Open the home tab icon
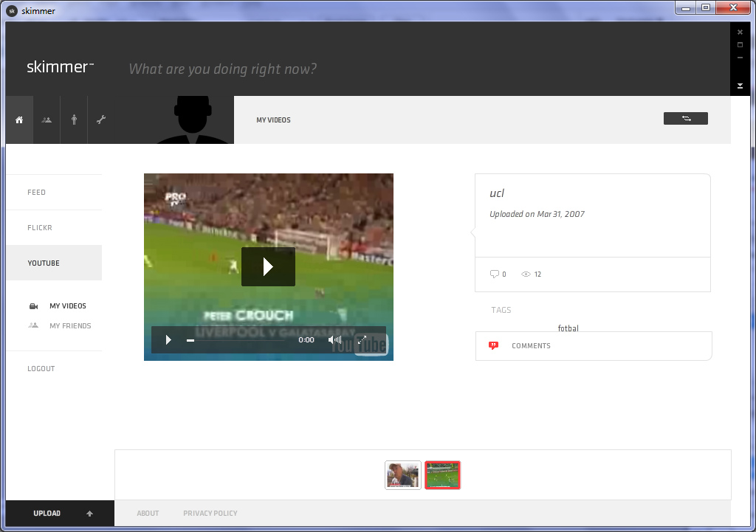756x532 pixels. point(19,120)
